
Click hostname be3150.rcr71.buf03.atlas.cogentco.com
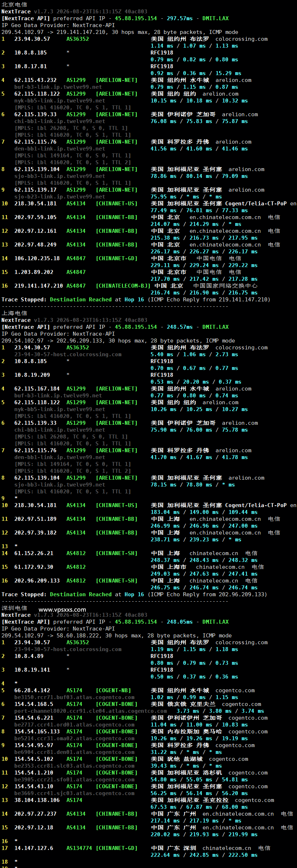74,697
